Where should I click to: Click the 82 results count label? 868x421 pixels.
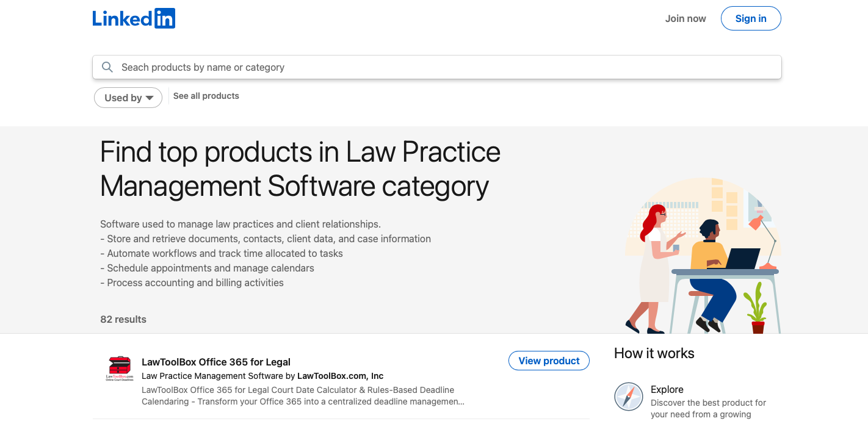click(x=123, y=319)
